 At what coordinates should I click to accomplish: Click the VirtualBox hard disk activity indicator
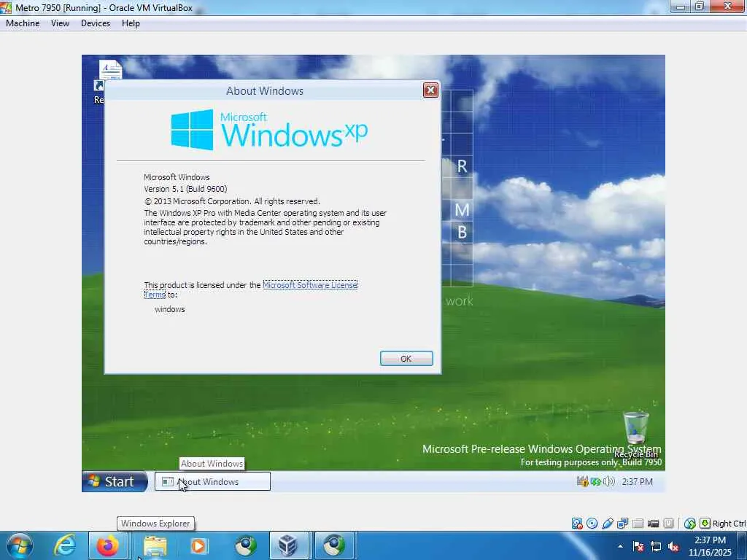pyautogui.click(x=577, y=524)
